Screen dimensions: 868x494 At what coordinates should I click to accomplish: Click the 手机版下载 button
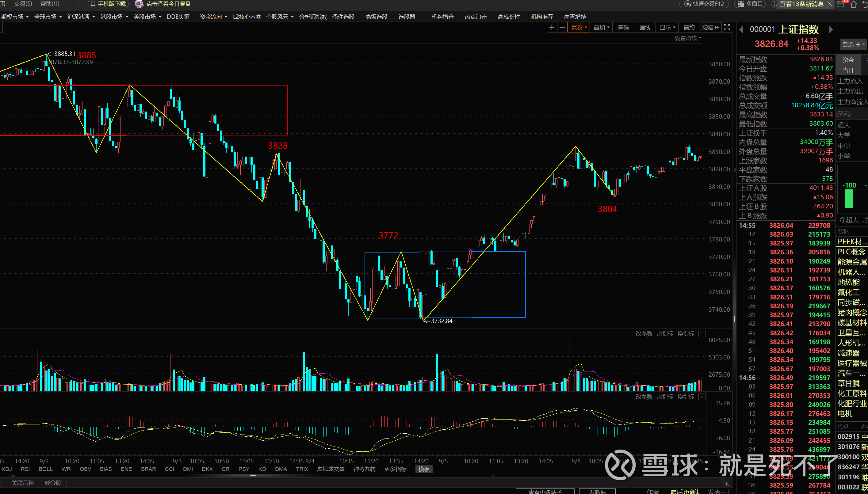tap(108, 4)
